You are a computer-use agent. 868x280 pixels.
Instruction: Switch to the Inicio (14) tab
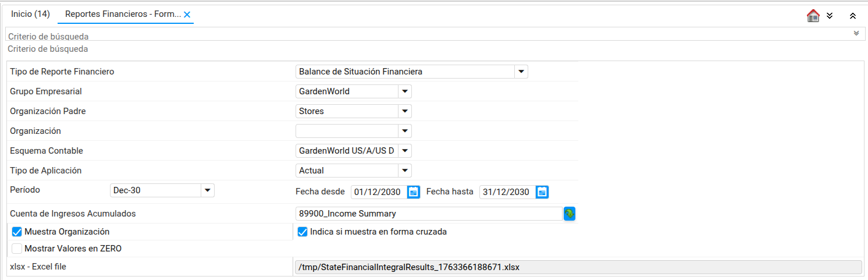tap(31, 14)
